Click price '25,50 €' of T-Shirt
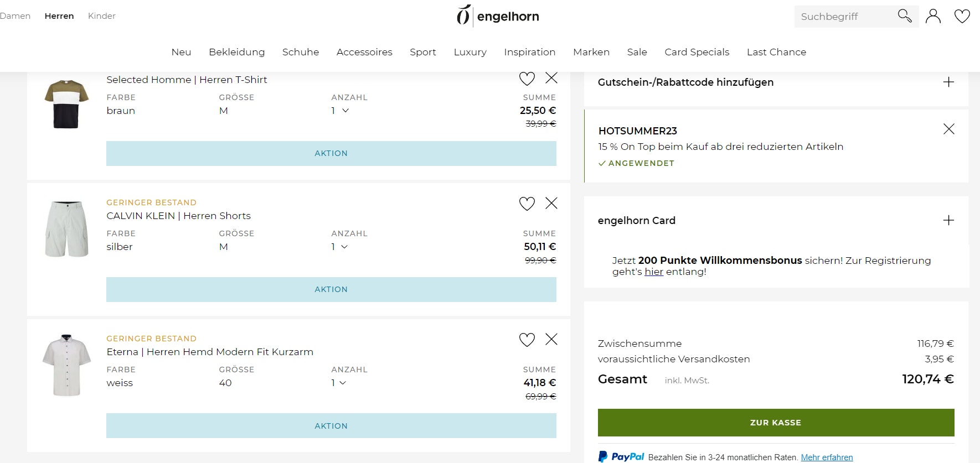This screenshot has width=980, height=463. point(538,111)
